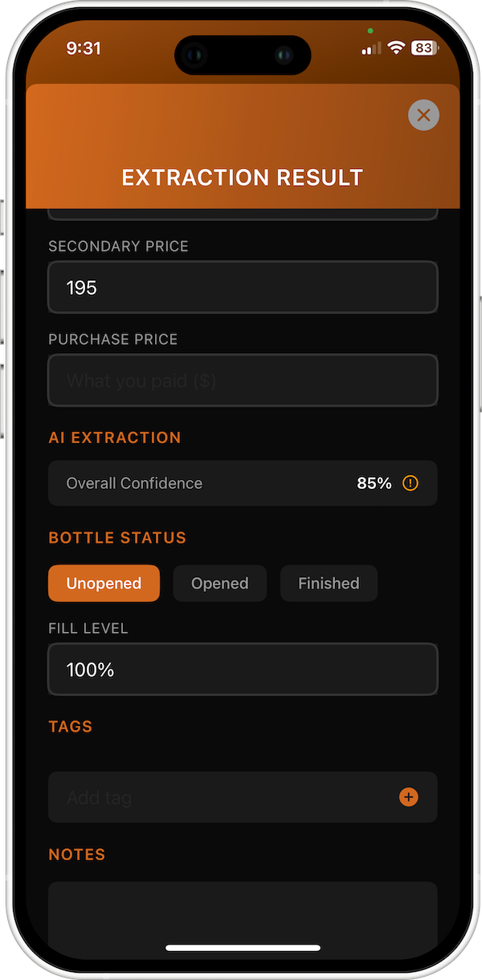Tap the Purchase Price placeholder field
The width and height of the screenshot is (482, 980).
[242, 380]
